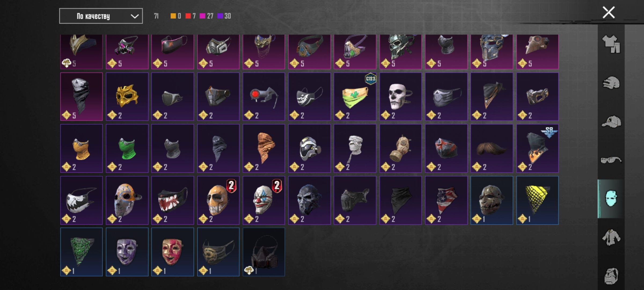644x290 pixels.
Task: Open the backpack category icon
Action: click(611, 276)
